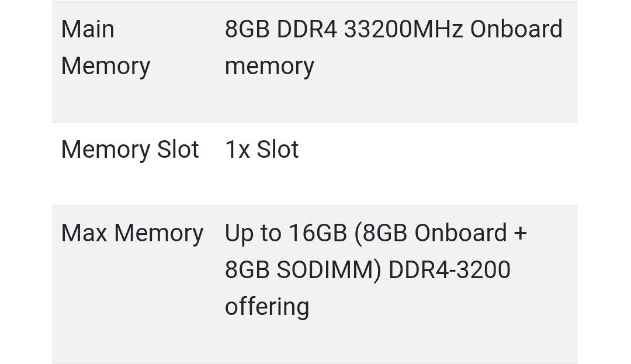The height and width of the screenshot is (364, 631).
Task: Click the lowercase word "memory" under 8GB DDR4
Action: (269, 66)
